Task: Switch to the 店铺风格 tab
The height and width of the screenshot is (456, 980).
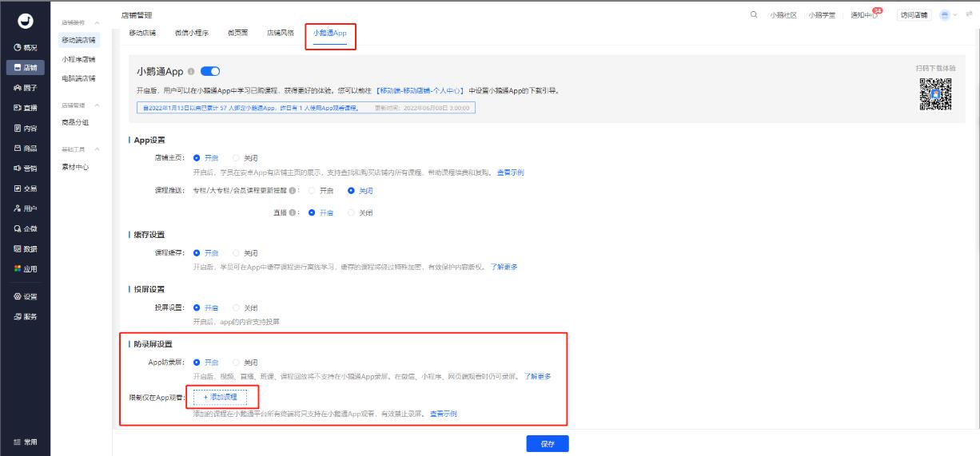Action: (x=280, y=33)
